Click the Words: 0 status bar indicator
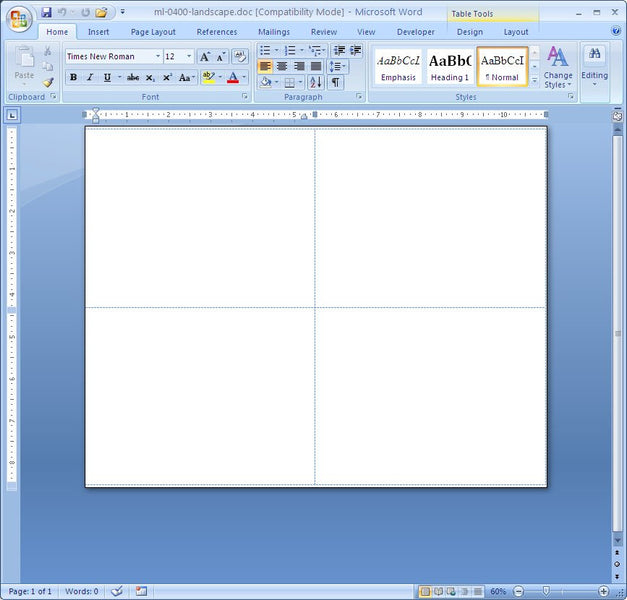This screenshot has height=600, width=627. tap(81, 591)
